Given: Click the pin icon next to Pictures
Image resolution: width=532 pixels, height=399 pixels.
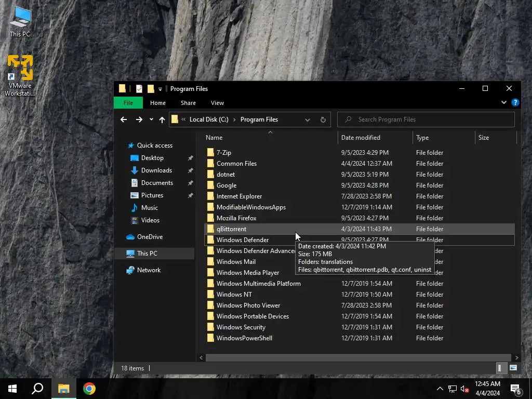Looking at the screenshot, I should pyautogui.click(x=190, y=196).
